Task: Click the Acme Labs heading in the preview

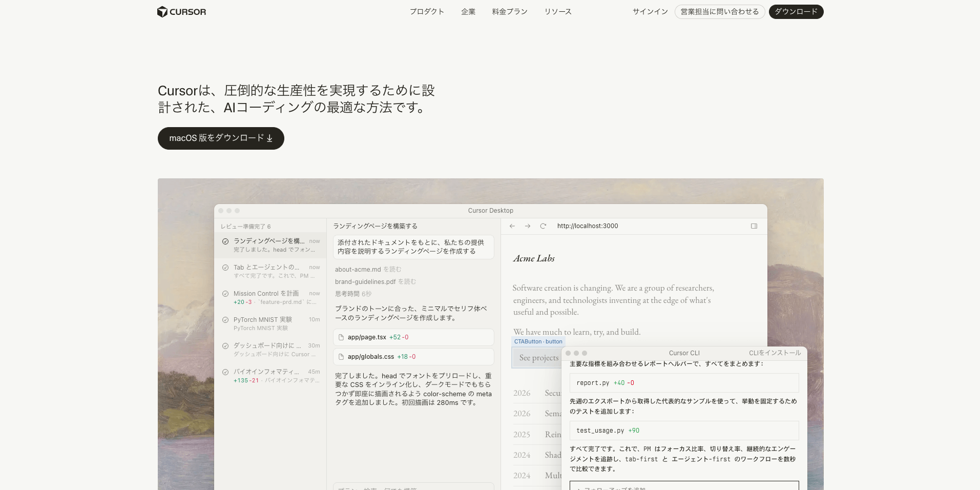Action: click(534, 258)
